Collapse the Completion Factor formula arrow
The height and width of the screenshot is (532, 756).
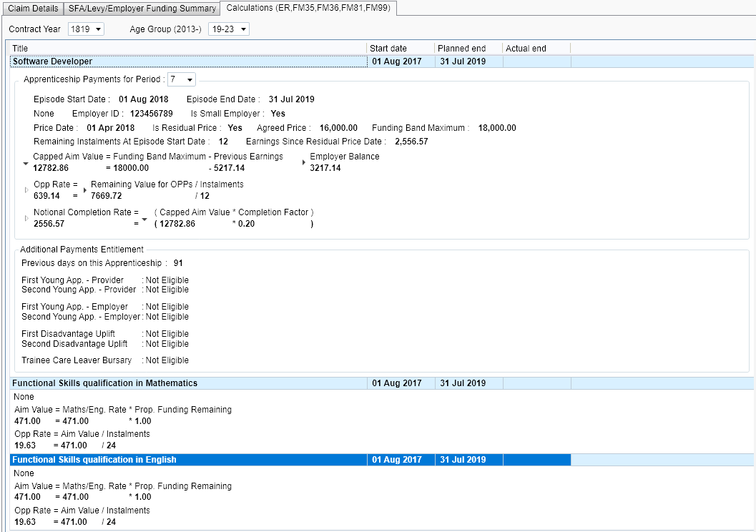pyautogui.click(x=145, y=218)
